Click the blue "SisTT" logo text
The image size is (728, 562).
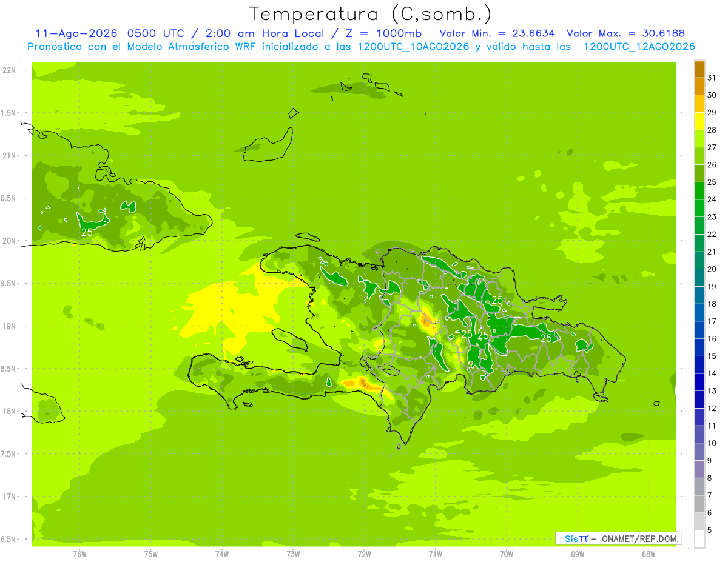[576, 538]
